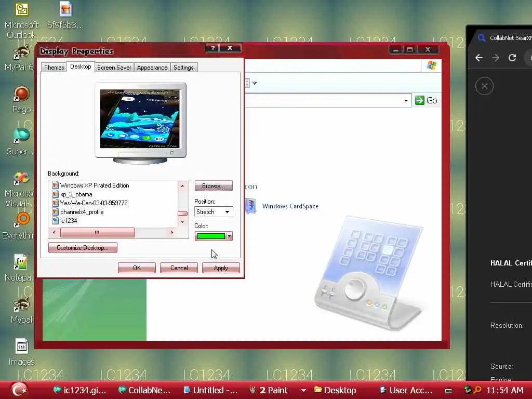Click the Windows CardSpace icon

pyautogui.click(x=251, y=206)
